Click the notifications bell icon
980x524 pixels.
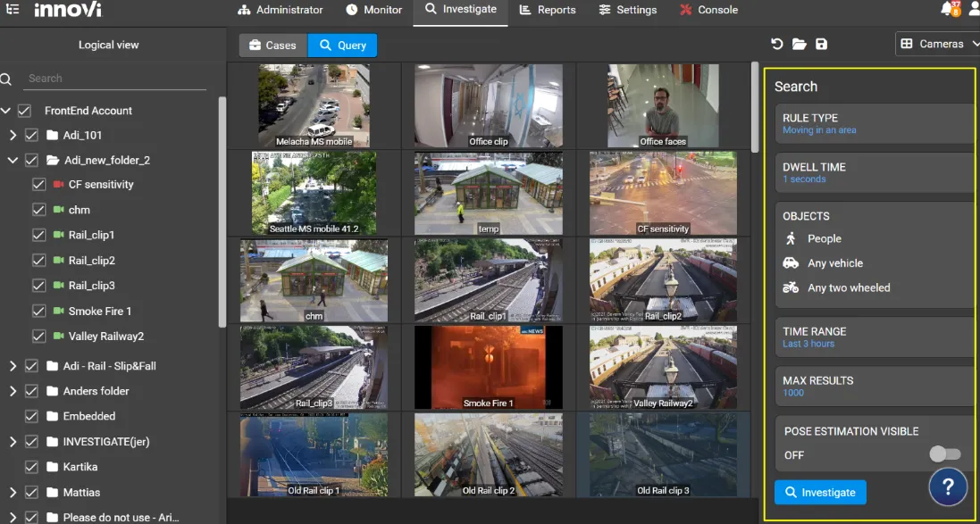(948, 9)
